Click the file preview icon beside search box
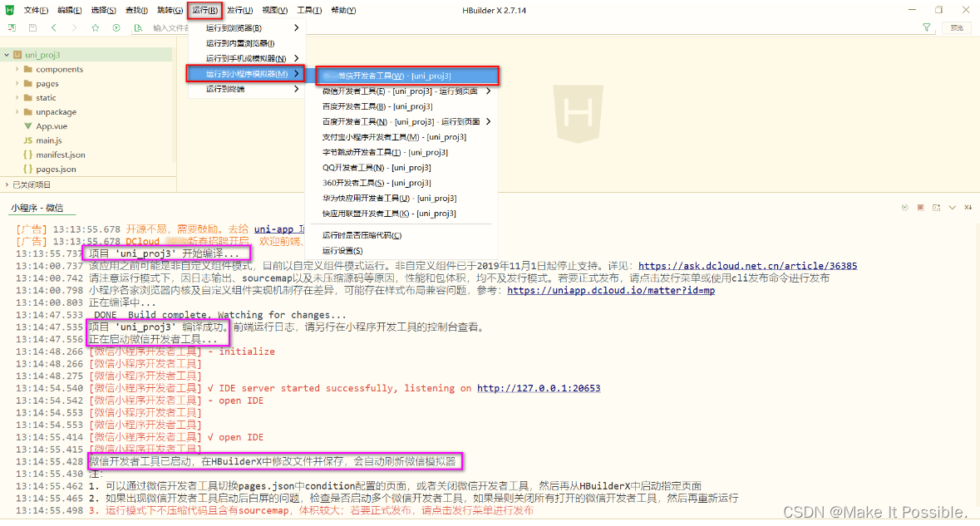The width and height of the screenshot is (980, 526). click(x=138, y=27)
